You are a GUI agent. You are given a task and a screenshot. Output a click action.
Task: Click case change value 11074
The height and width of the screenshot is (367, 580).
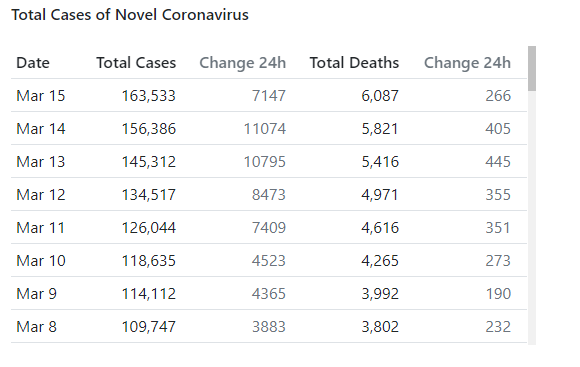pos(264,129)
